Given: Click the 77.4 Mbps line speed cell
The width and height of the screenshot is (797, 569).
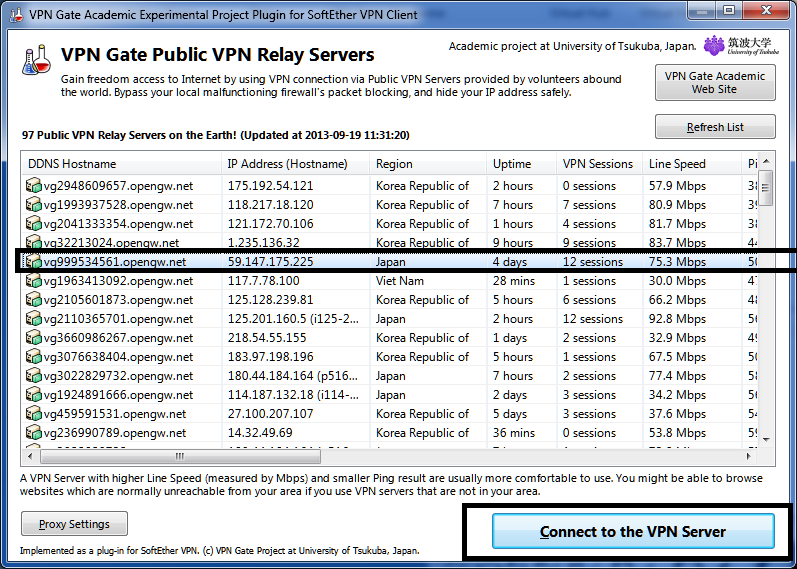Looking at the screenshot, I should [x=677, y=376].
